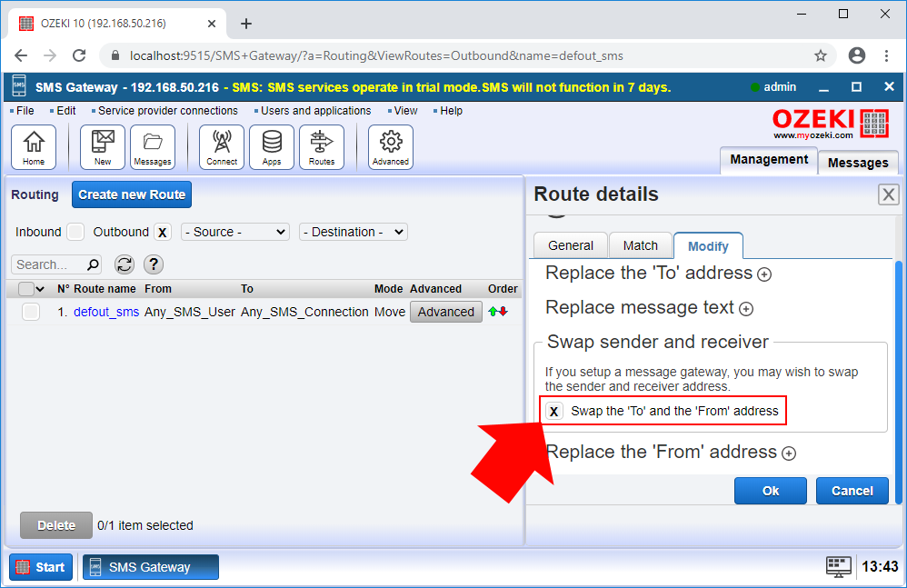
Task: Click the search magnifier icon
Action: (93, 264)
